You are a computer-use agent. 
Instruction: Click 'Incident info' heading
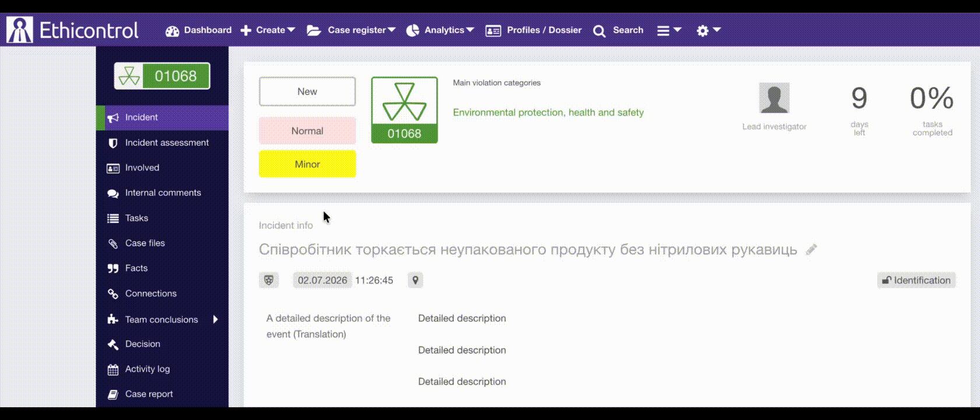[286, 225]
